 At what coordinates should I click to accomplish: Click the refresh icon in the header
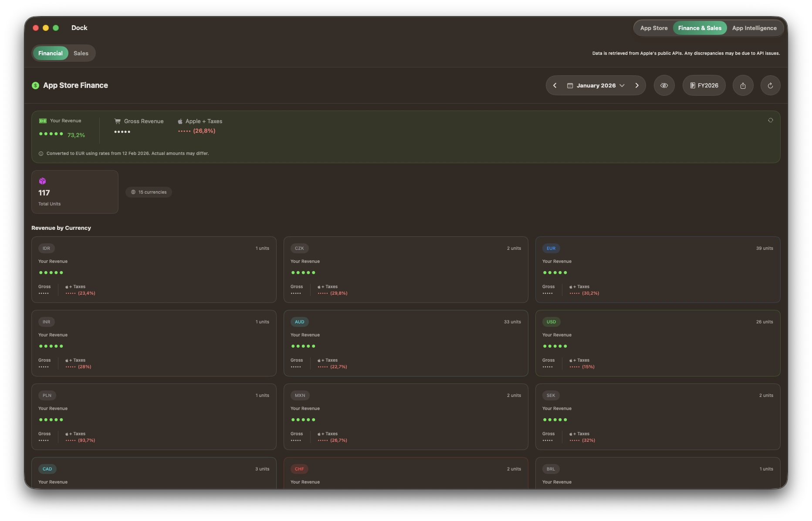(x=770, y=85)
